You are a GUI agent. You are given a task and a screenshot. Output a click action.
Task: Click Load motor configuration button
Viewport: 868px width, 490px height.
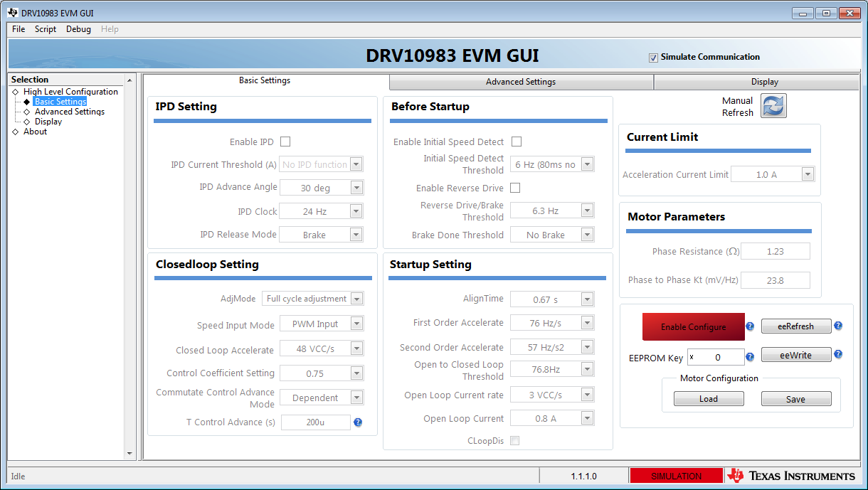709,399
